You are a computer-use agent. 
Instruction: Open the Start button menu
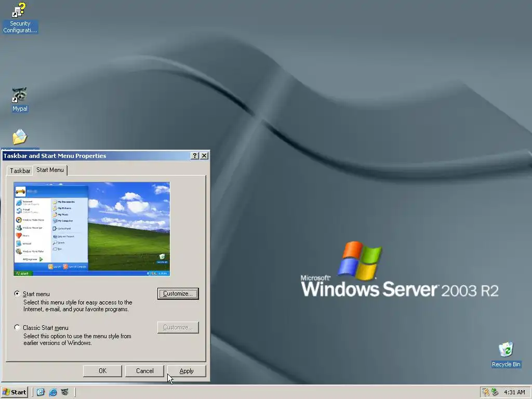click(14, 392)
